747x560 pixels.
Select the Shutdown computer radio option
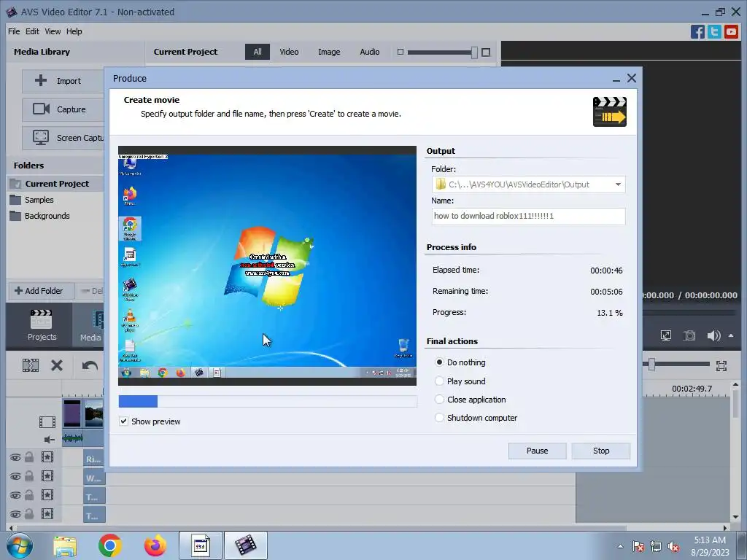click(x=439, y=418)
